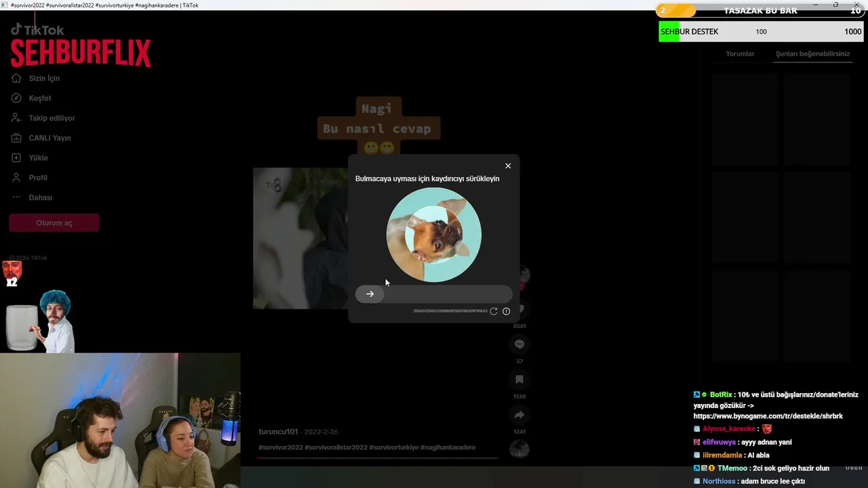Viewport: 868px width, 488px height.
Task: Open #nagihankaradere hashtag link
Action: tap(448, 447)
